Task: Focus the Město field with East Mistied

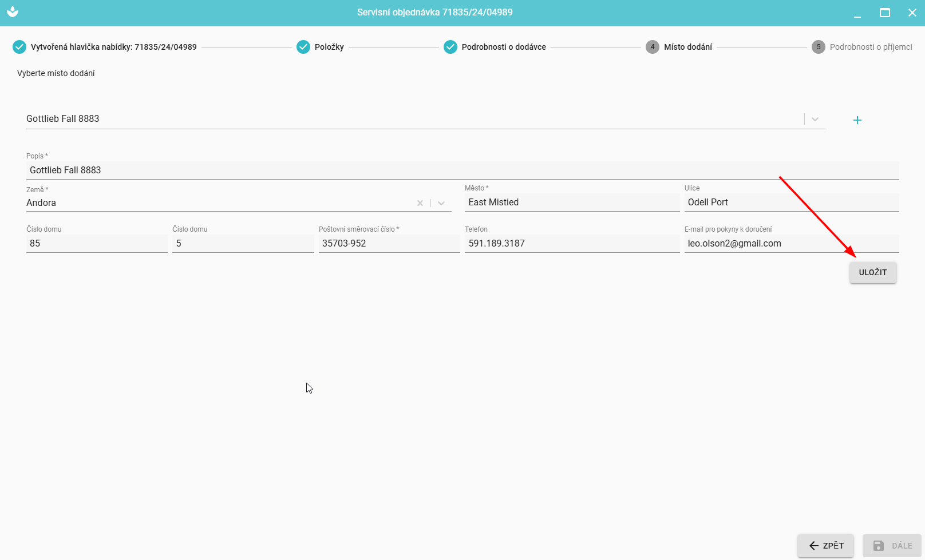Action: (x=571, y=202)
